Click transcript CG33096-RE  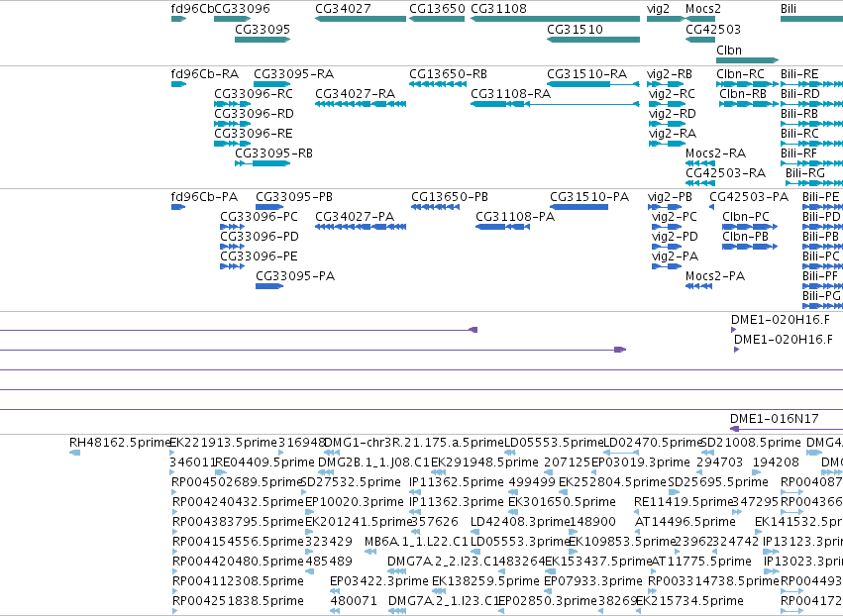(x=232, y=144)
